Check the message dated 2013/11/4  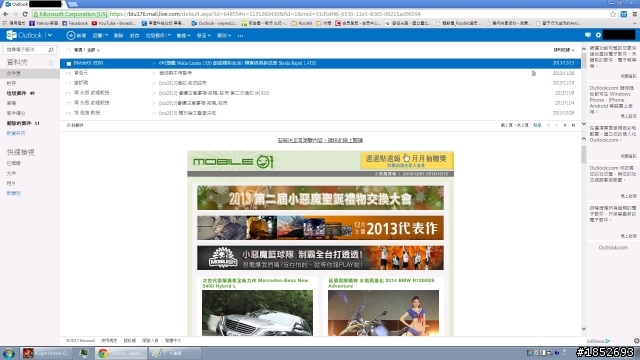69,103
